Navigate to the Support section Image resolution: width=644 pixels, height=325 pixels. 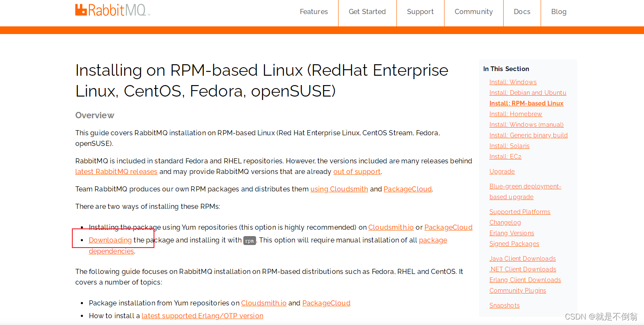tap(420, 11)
